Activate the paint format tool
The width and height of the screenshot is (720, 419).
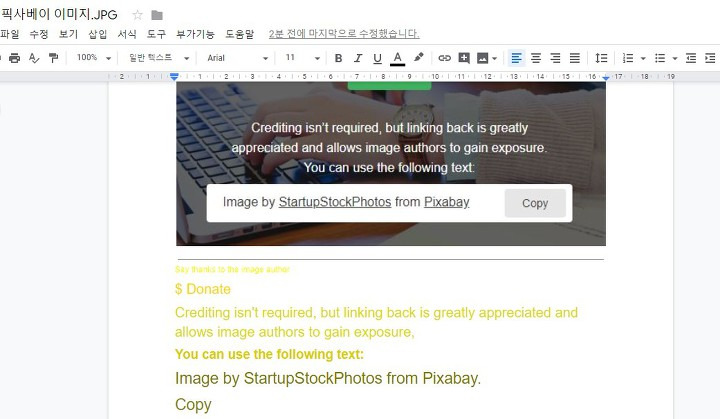[x=53, y=58]
